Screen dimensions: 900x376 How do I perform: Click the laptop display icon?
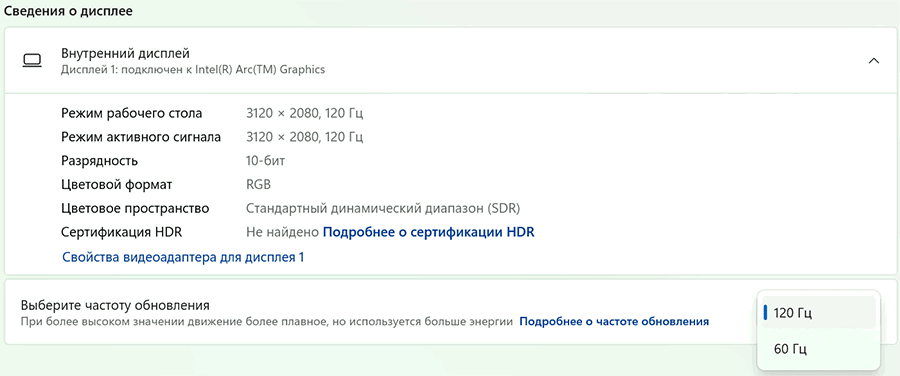[x=32, y=60]
